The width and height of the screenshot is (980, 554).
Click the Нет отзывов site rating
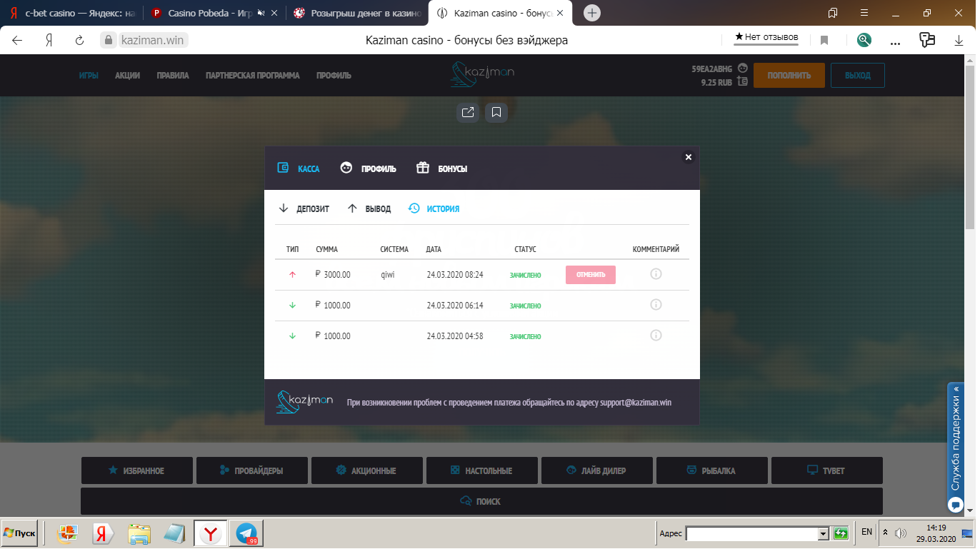point(766,37)
